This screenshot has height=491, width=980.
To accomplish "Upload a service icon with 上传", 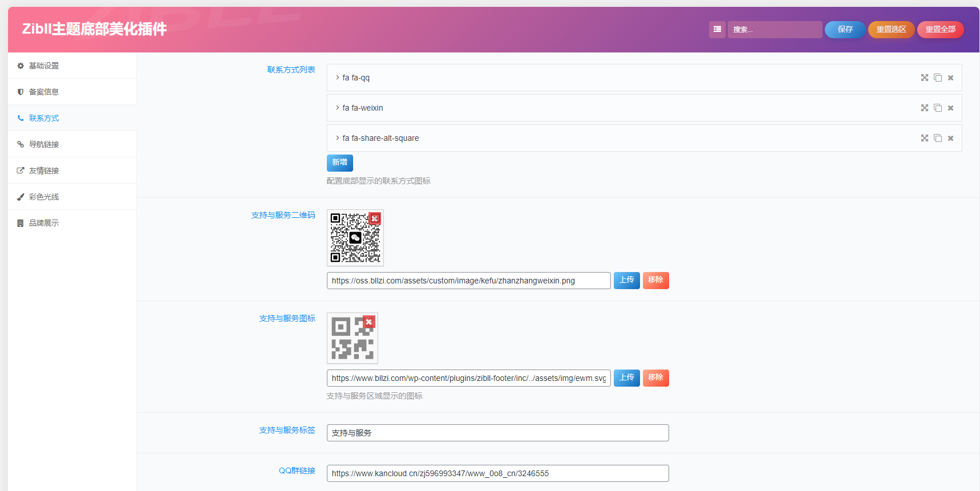I will click(x=627, y=378).
